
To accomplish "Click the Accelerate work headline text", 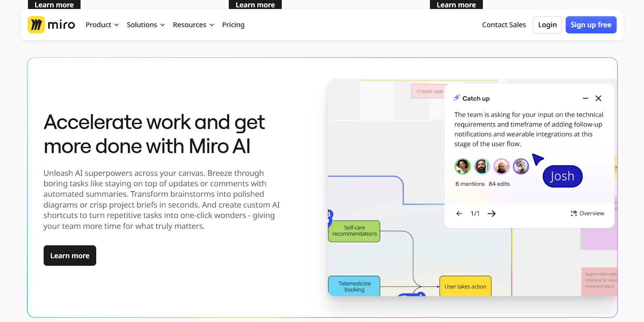I will pos(154,134).
